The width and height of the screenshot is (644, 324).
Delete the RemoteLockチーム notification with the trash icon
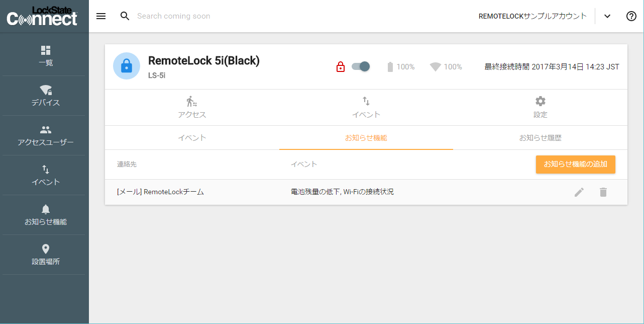(603, 192)
